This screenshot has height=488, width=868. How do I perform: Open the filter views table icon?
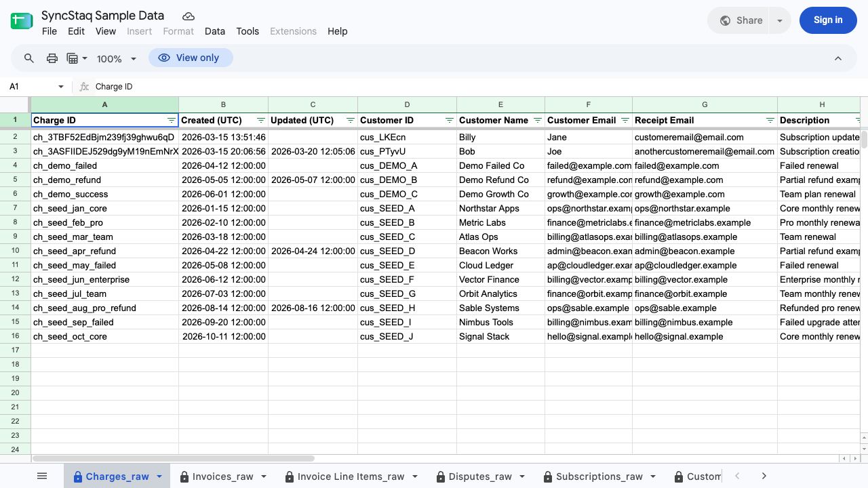[x=73, y=58]
